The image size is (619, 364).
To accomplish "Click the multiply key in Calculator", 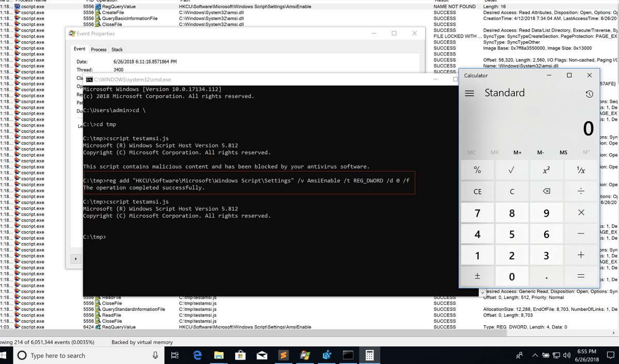I will coord(581,212).
